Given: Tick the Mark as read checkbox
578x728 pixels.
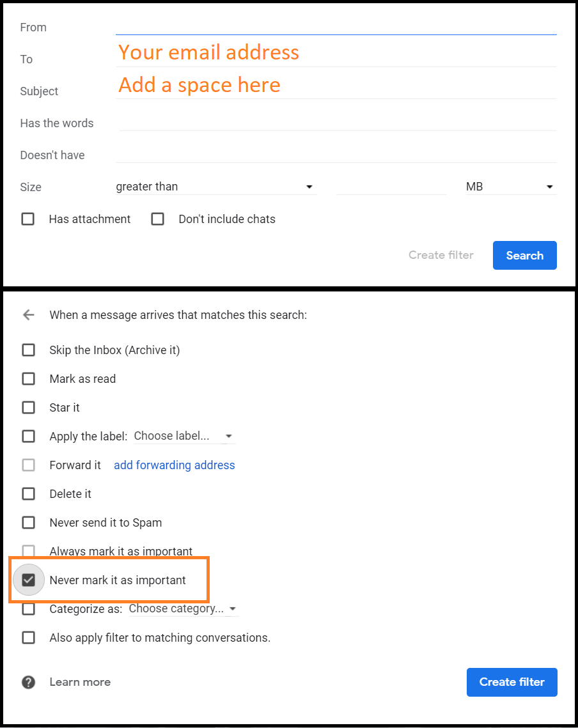Looking at the screenshot, I should click(28, 379).
